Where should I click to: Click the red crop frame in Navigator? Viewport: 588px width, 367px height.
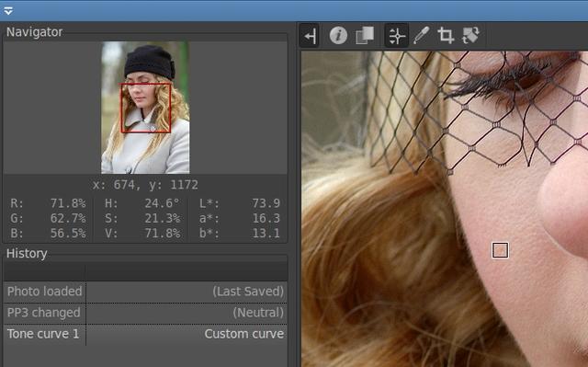(x=146, y=108)
